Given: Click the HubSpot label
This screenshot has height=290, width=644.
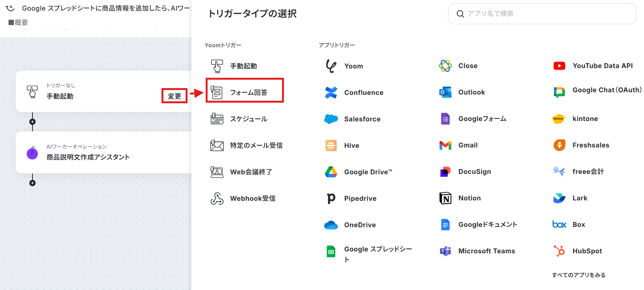Looking at the screenshot, I should [x=587, y=251].
